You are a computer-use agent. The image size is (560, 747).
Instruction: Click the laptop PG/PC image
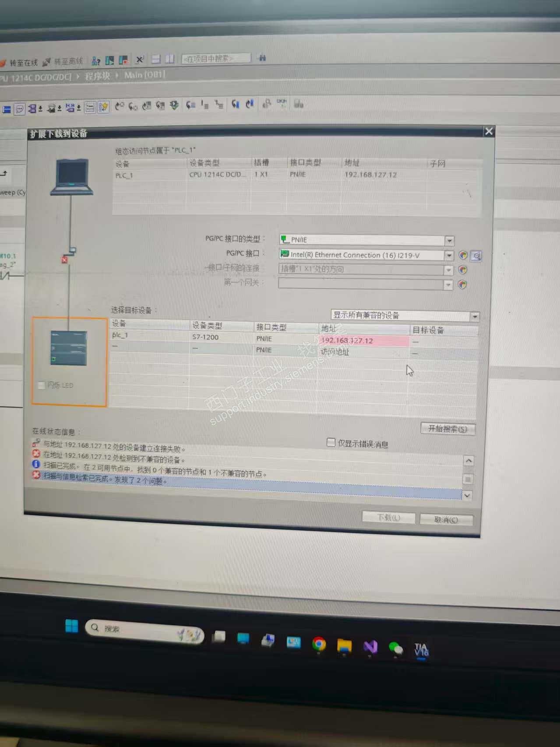[71, 176]
